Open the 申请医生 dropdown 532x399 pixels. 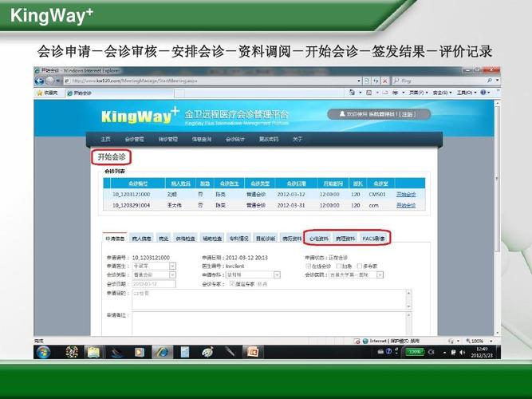click(172, 267)
